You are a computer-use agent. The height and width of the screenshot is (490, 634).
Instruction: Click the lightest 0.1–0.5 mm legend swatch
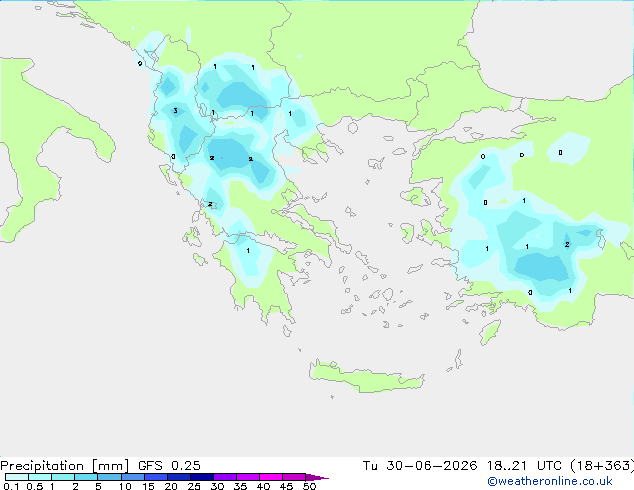17,477
